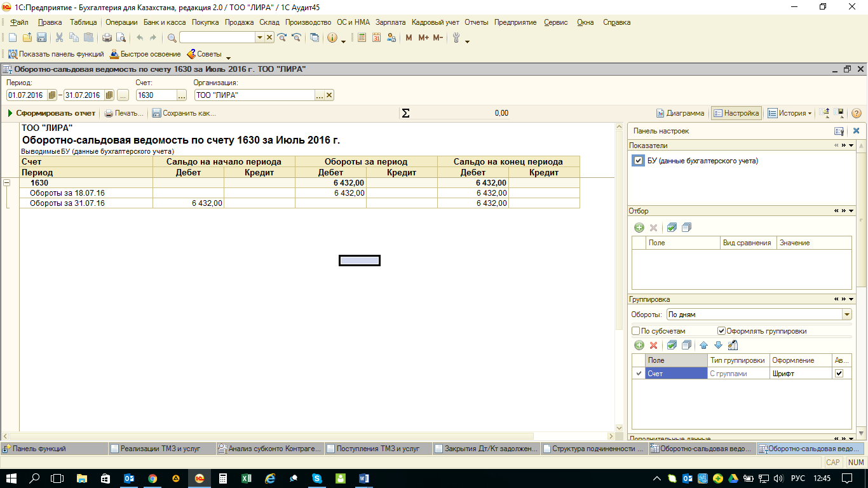Viewport: 868px width, 488px height.
Task: Toggle the checkbox in Счет grouping row
Action: 839,374
